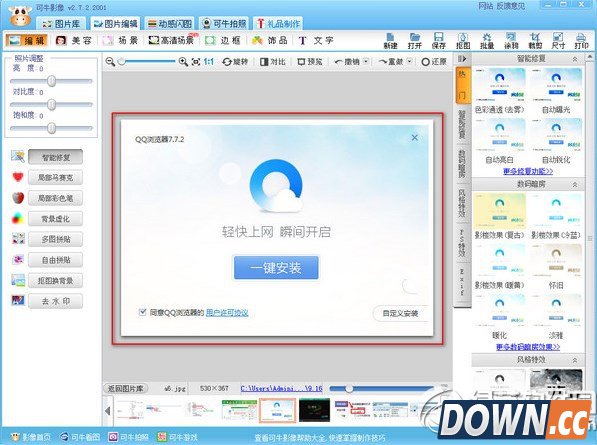Click the 局部马赛克 button

[56, 178]
